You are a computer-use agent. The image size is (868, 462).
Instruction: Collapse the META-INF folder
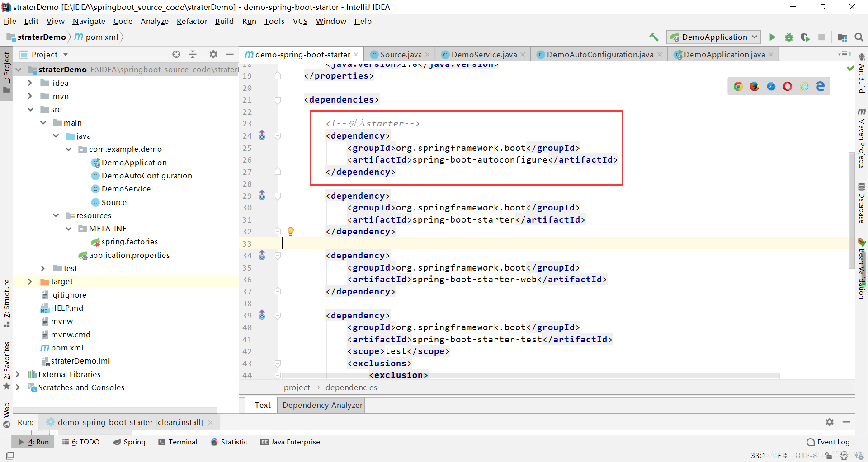point(68,229)
